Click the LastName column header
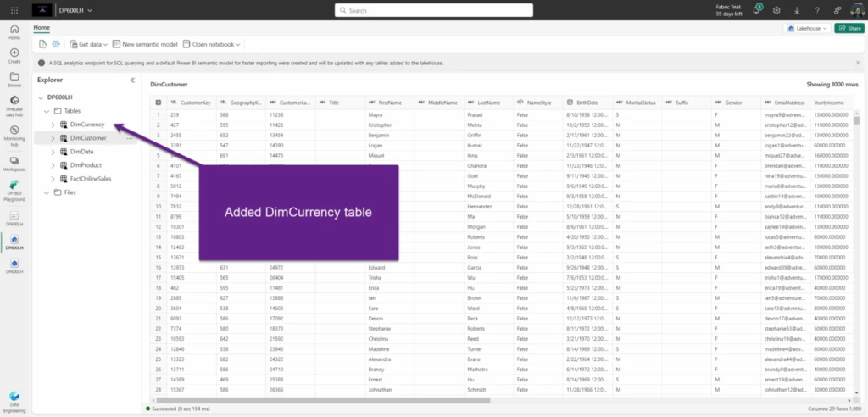The height and width of the screenshot is (417, 868). 489,103
